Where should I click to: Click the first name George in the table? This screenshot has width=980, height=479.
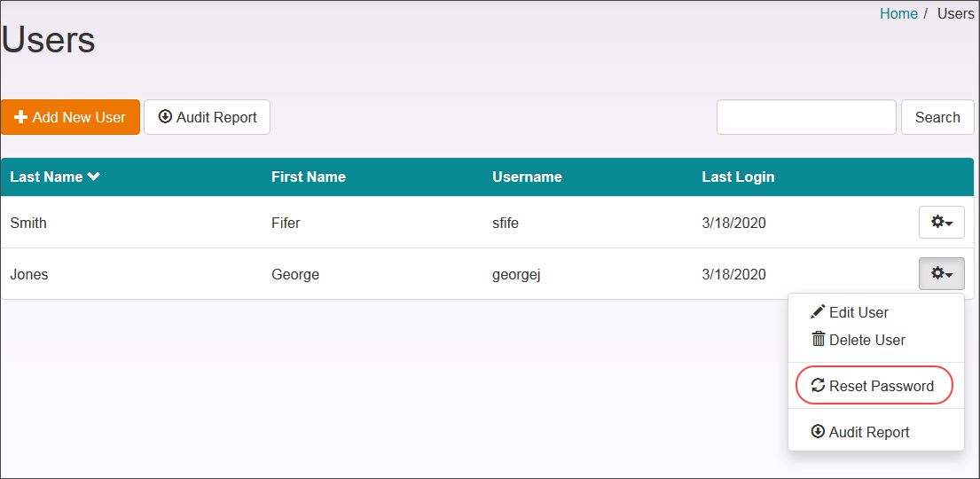tap(295, 274)
